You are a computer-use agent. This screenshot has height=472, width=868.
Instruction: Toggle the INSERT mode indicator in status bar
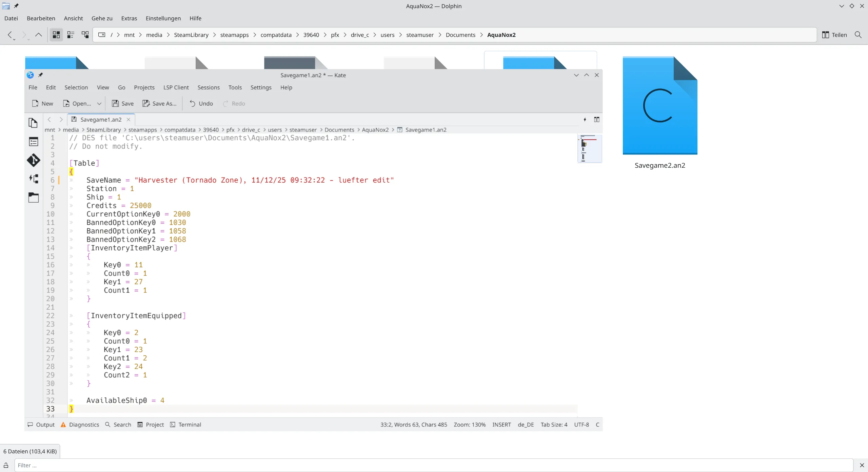tap(501, 425)
